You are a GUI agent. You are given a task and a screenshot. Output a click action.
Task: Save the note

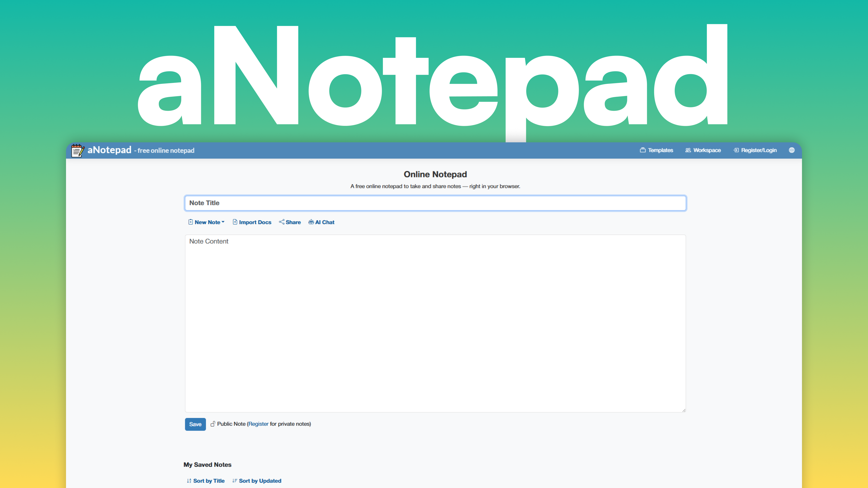(196, 424)
